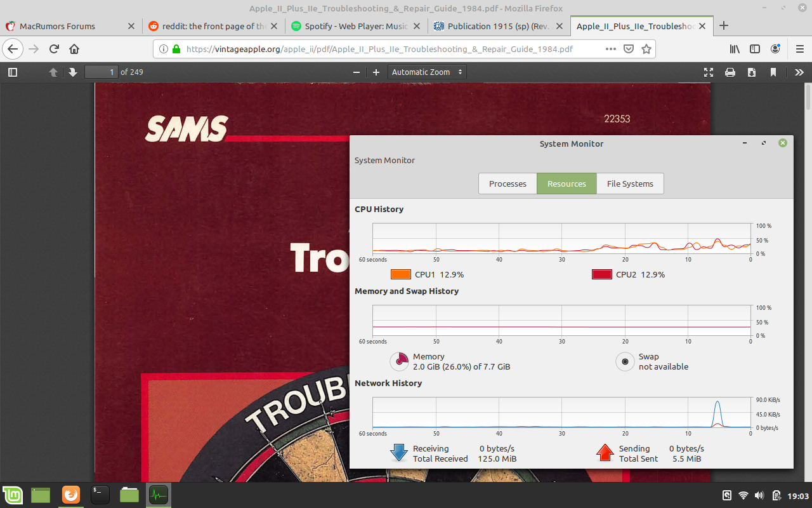Go to next PDF page
812x508 pixels.
pos(72,72)
